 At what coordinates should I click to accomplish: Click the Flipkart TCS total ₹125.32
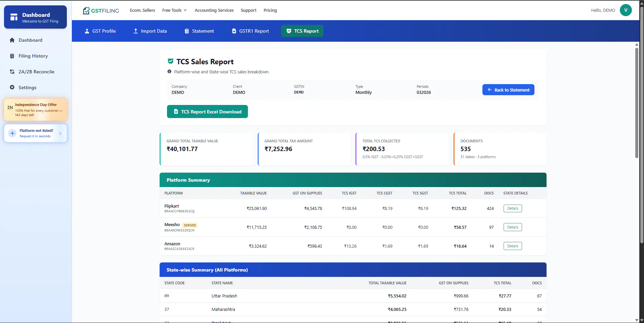pyautogui.click(x=459, y=209)
